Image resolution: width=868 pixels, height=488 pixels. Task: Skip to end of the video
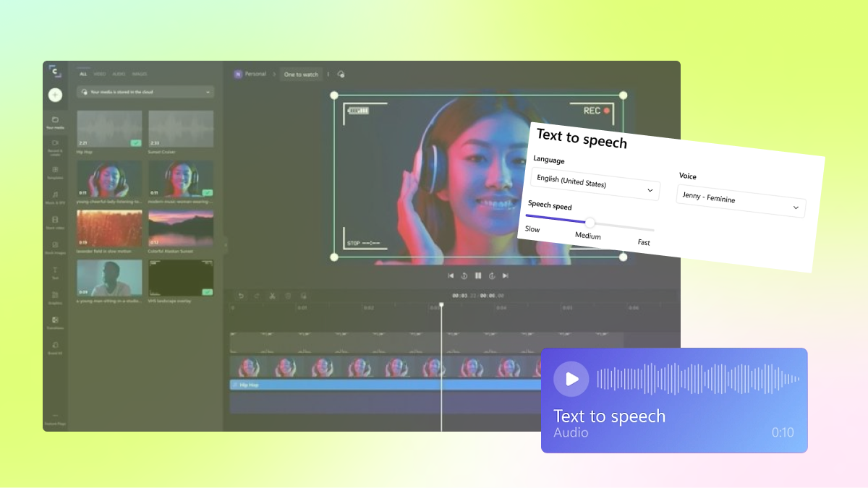point(506,275)
